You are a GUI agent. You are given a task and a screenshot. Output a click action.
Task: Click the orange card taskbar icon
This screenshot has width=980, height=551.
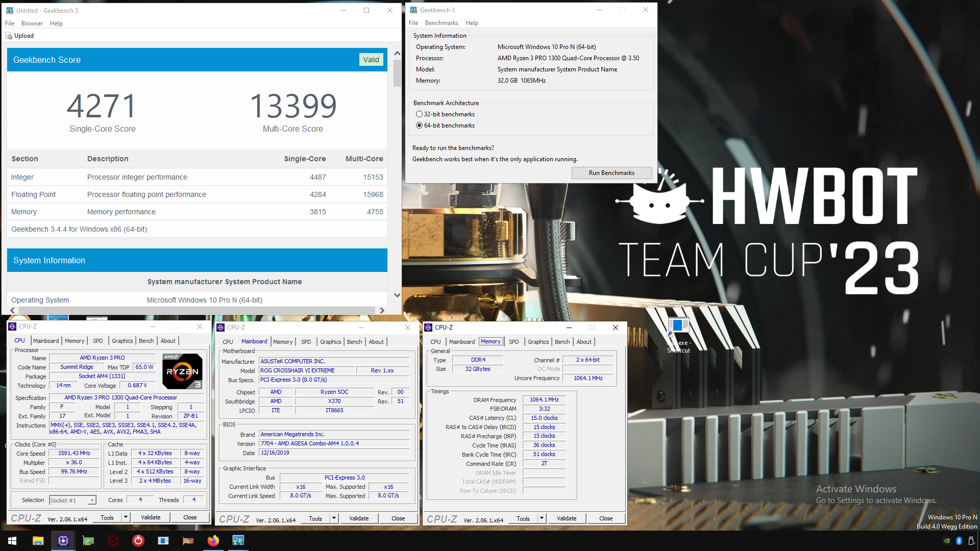point(188,541)
